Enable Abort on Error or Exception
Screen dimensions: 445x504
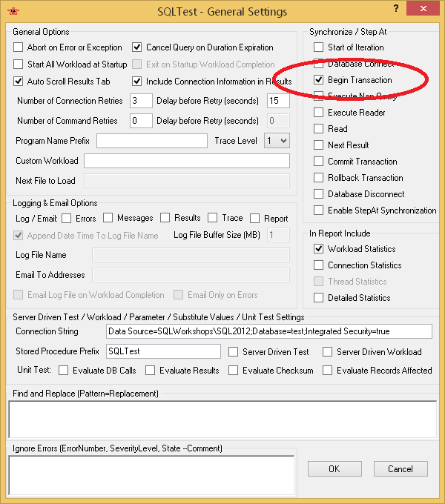pos(19,47)
